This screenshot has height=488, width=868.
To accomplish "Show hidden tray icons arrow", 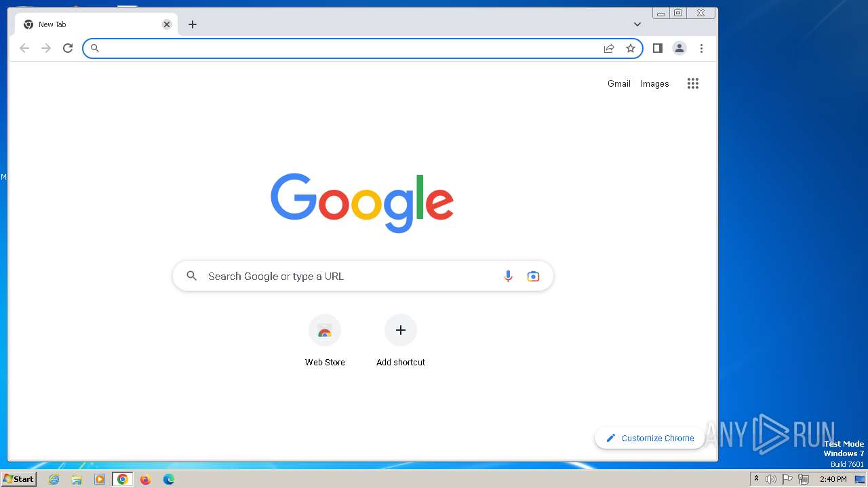I will coord(756,479).
